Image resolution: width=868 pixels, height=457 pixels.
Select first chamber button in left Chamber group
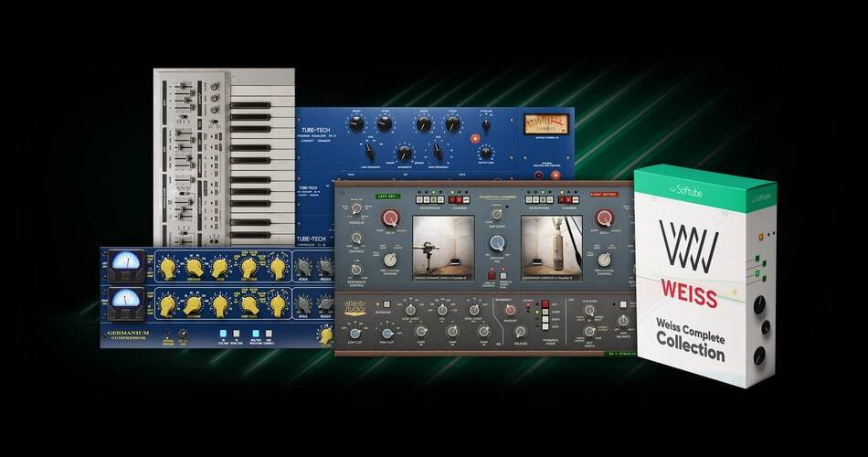click(x=453, y=200)
